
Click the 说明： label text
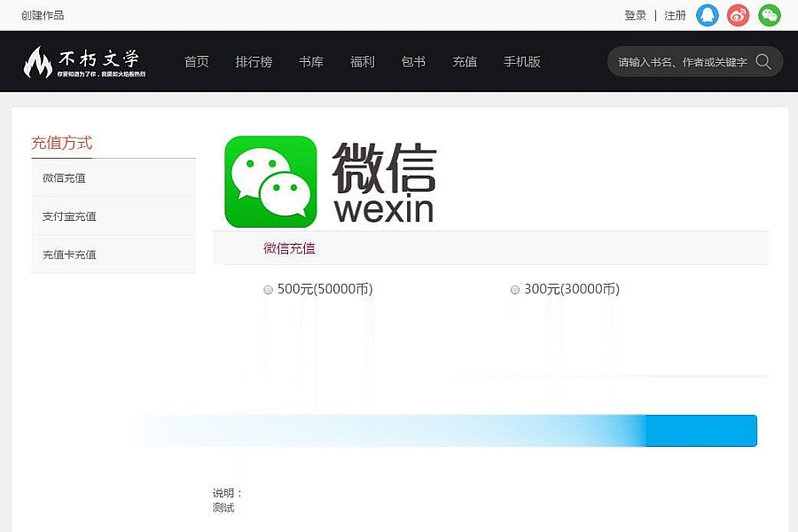[228, 493]
